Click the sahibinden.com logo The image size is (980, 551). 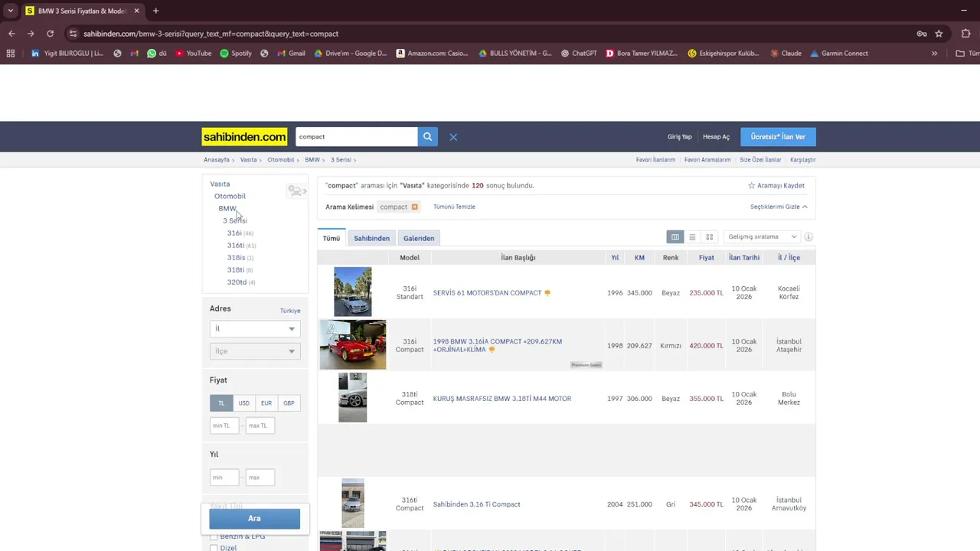tap(244, 137)
